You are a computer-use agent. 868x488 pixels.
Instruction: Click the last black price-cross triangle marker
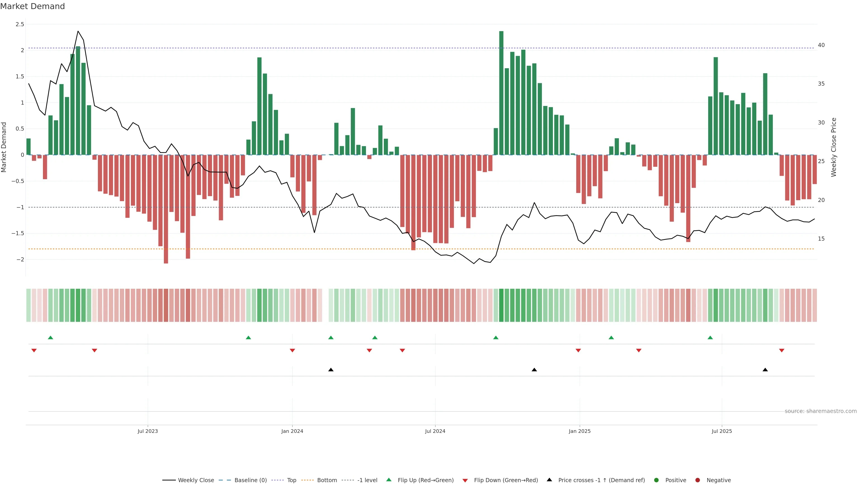tap(765, 370)
